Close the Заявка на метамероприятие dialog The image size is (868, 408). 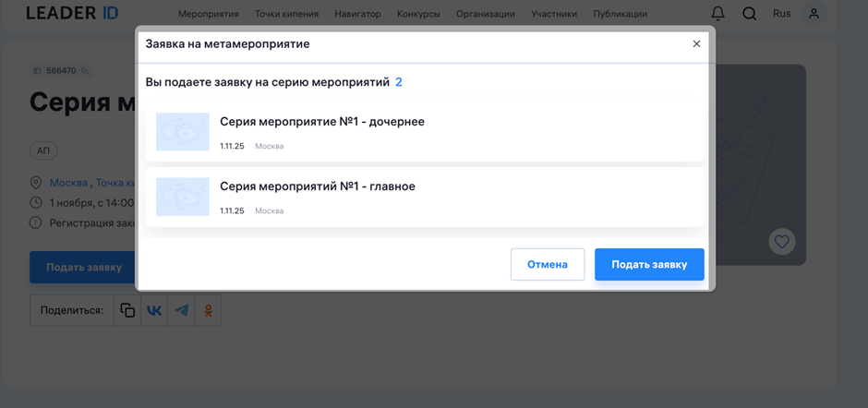pos(696,43)
